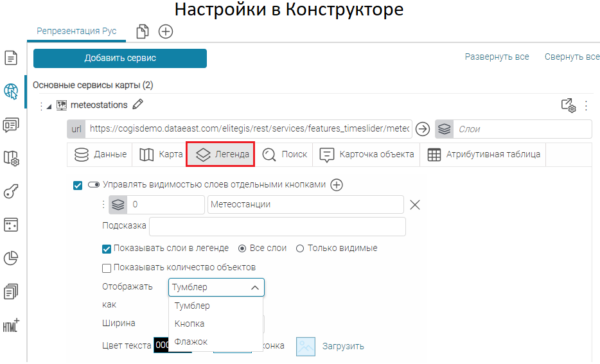Enable Показывать количество объектов checkbox
This screenshot has width=600, height=364.
tap(107, 267)
